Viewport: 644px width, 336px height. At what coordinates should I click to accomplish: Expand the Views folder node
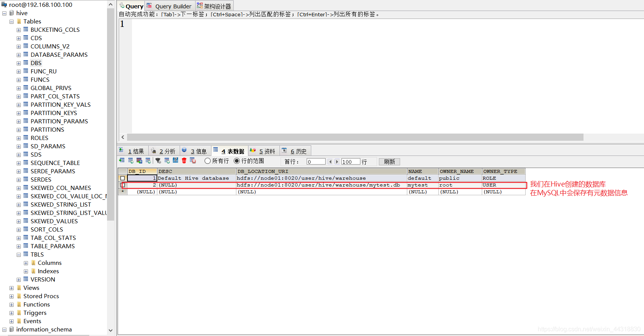click(11, 288)
